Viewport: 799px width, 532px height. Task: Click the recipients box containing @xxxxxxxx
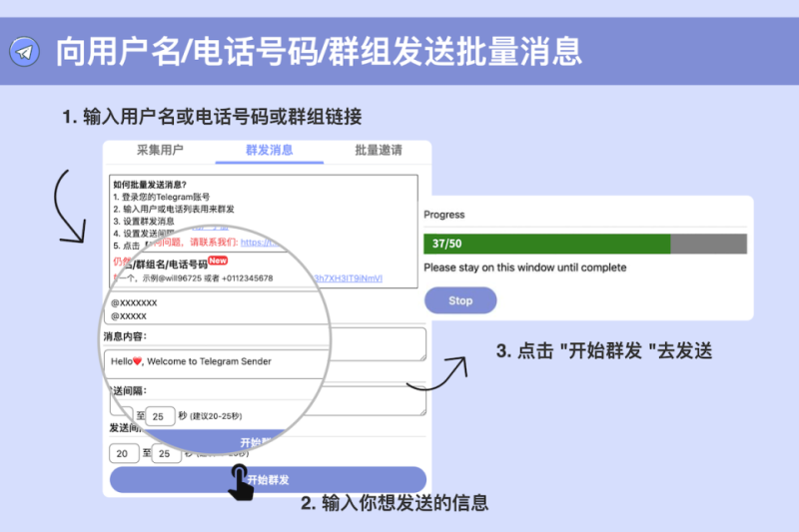click(217, 308)
